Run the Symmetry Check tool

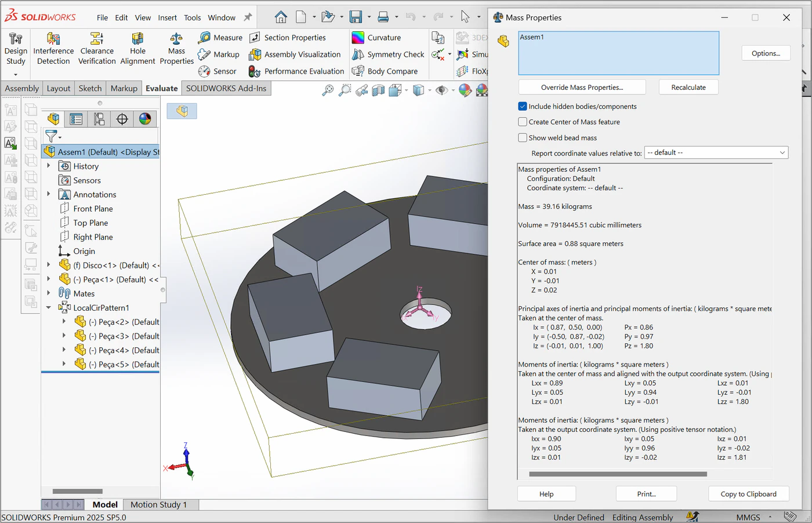(x=388, y=55)
